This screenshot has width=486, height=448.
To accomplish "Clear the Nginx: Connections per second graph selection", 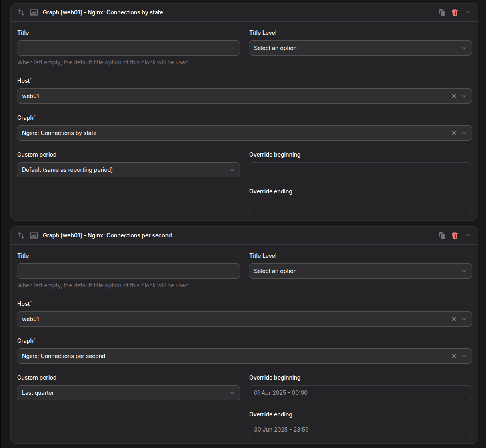I will click(x=454, y=356).
